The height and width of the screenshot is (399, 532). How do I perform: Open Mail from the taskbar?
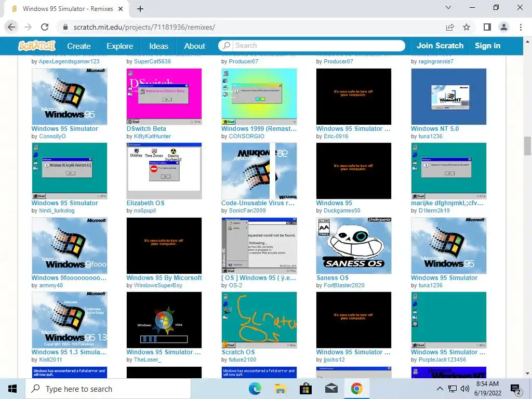(331, 389)
